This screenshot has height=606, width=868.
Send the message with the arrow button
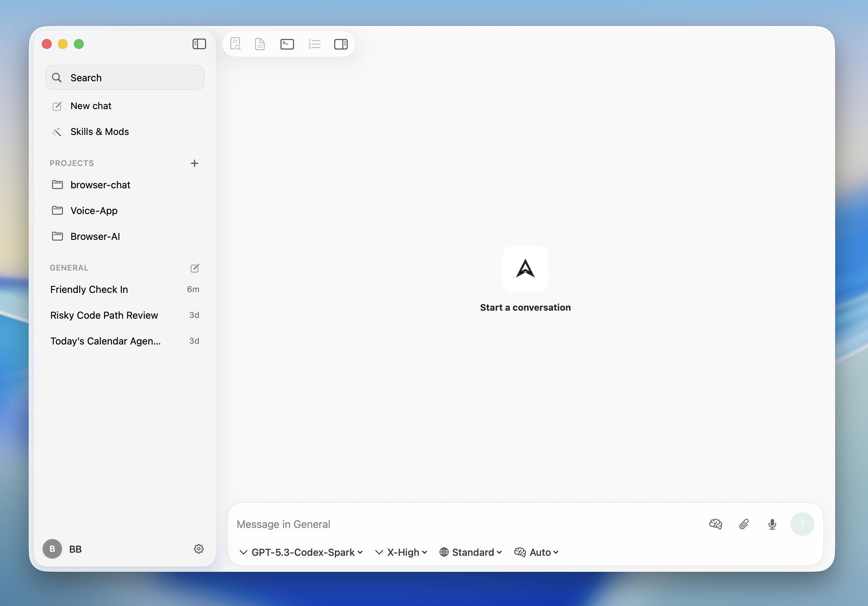coord(803,524)
